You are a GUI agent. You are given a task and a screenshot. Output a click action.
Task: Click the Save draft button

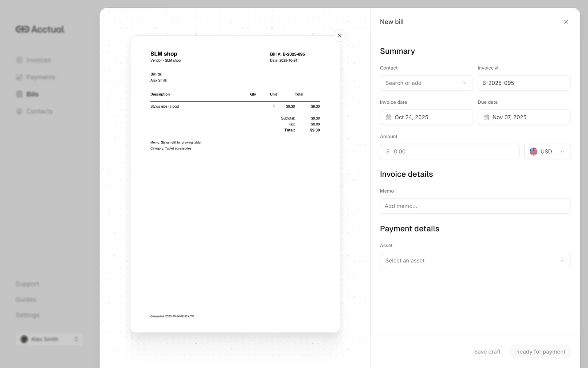tap(487, 352)
